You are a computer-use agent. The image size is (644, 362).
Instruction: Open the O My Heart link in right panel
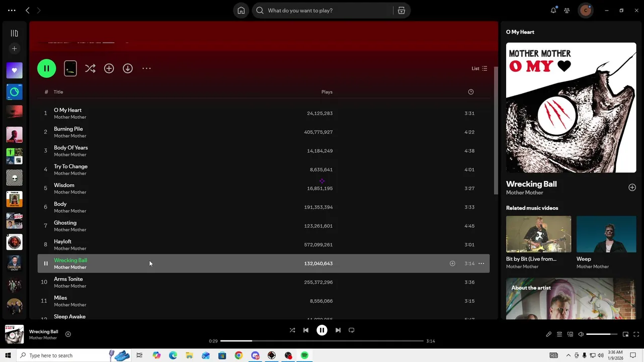(520, 32)
